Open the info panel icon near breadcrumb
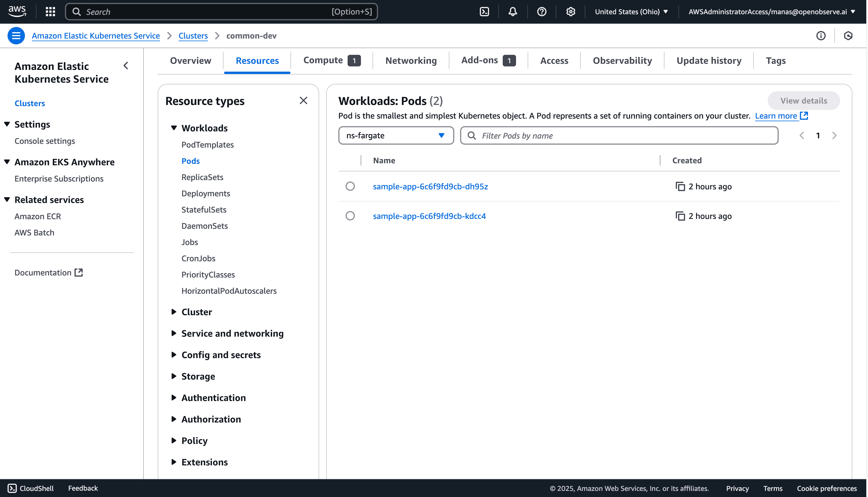 pyautogui.click(x=820, y=35)
